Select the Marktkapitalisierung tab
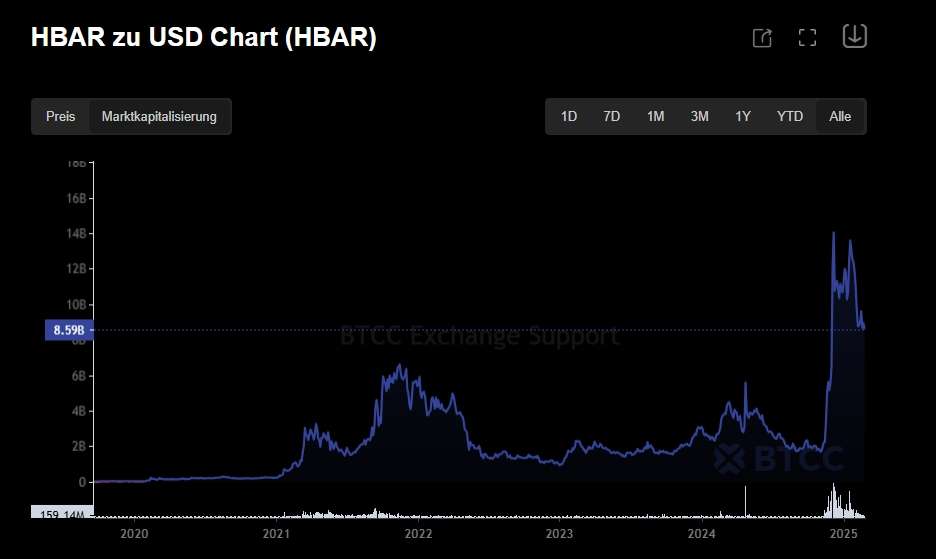The height and width of the screenshot is (559, 936). pyautogui.click(x=159, y=116)
